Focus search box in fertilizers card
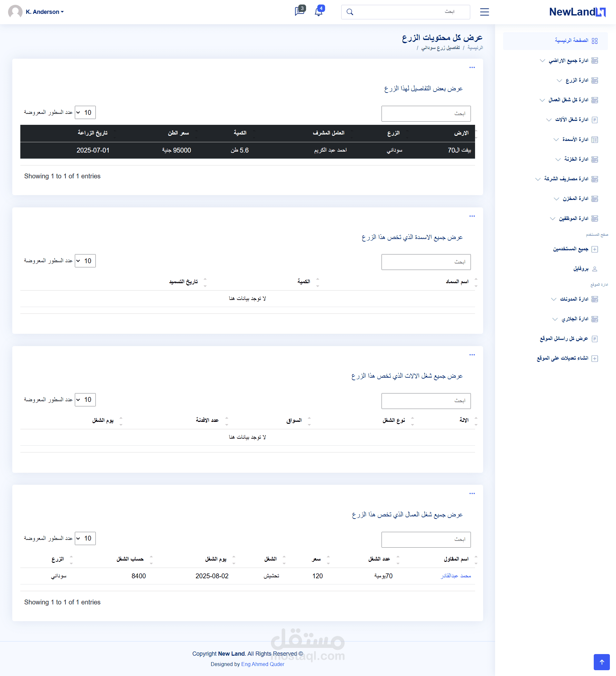Viewport: 616px width, 676px height. [426, 262]
